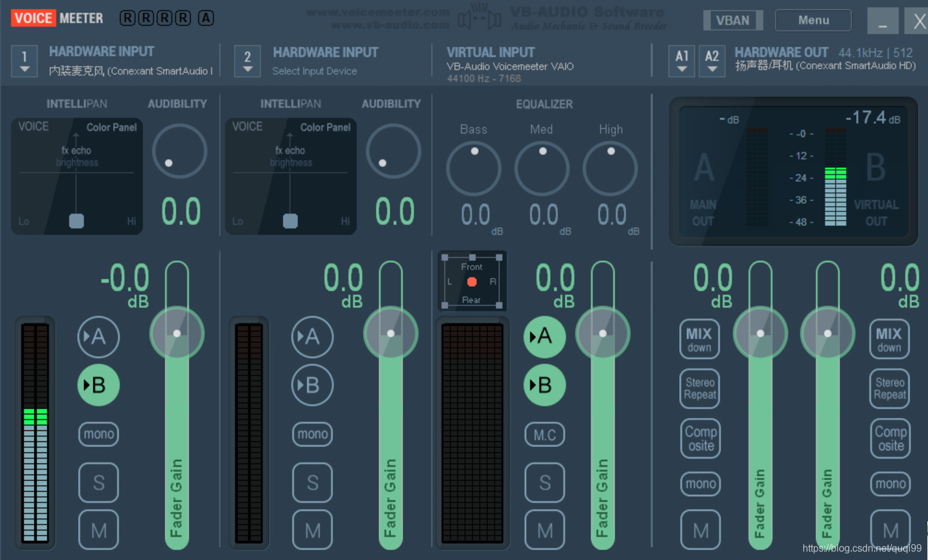
Task: Click Fader Gain knob of input 2
Action: point(391,333)
